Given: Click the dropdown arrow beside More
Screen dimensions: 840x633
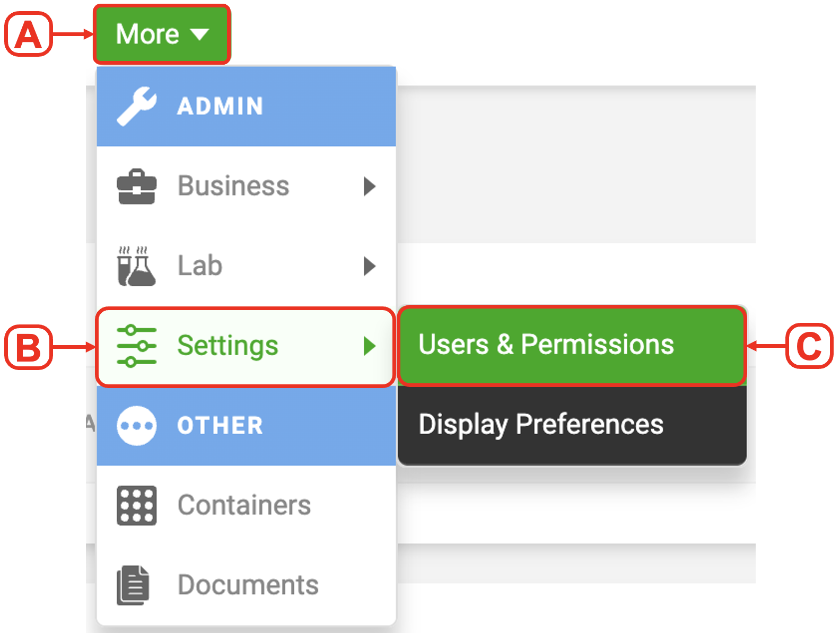Looking at the screenshot, I should tap(199, 35).
